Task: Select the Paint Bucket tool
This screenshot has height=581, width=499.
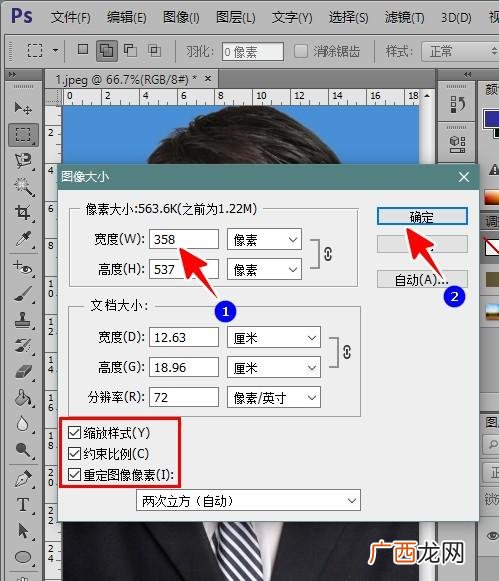Action: 23,398
